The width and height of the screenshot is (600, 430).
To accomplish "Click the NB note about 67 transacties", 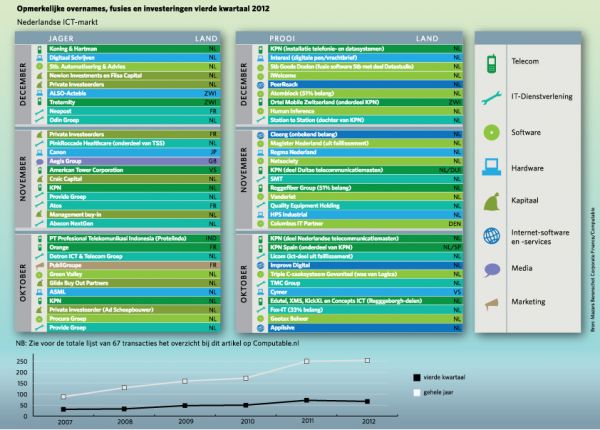I will point(157,343).
